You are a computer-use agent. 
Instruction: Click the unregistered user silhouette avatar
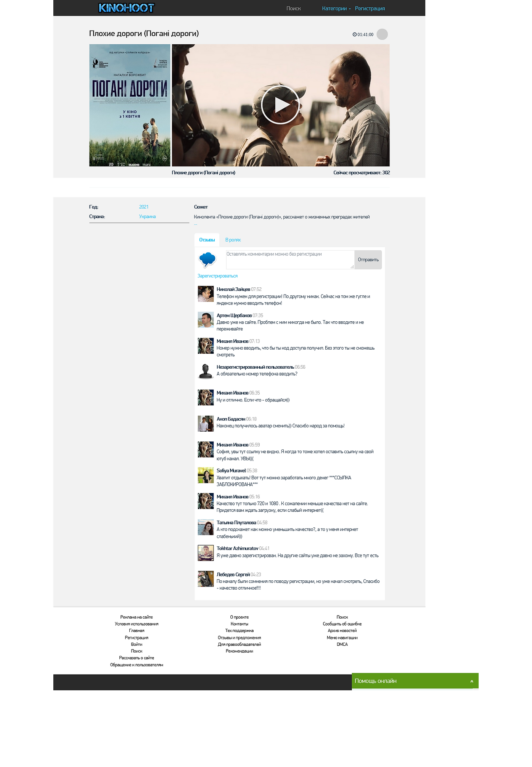(x=206, y=371)
